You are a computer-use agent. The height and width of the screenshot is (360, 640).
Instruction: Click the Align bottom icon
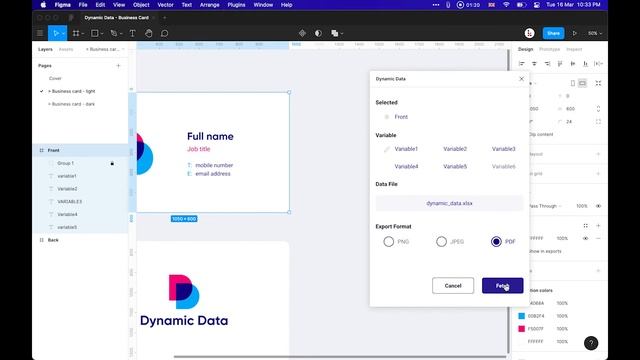(x=585, y=64)
